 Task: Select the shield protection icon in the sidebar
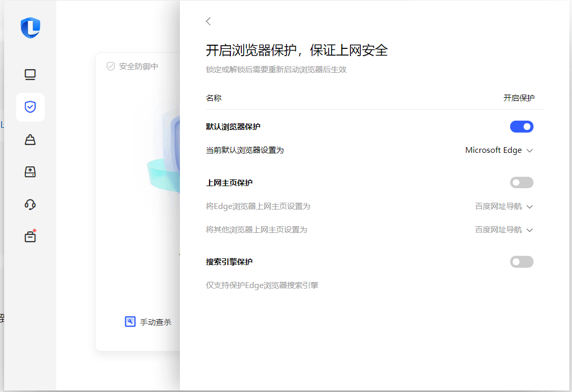tap(30, 107)
